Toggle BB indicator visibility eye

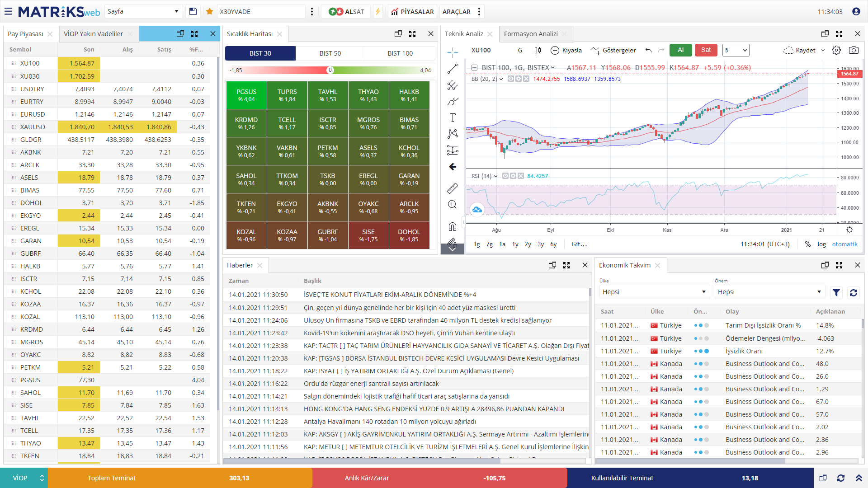click(x=511, y=79)
